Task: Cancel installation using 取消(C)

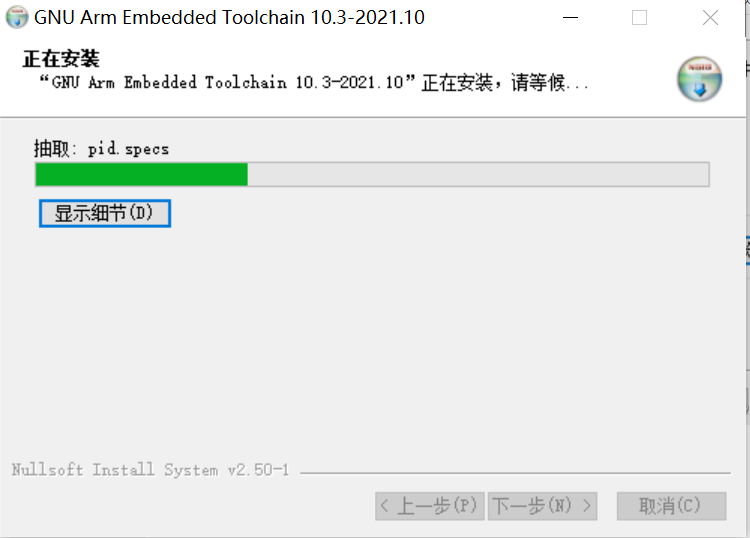Action: pyautogui.click(x=672, y=506)
